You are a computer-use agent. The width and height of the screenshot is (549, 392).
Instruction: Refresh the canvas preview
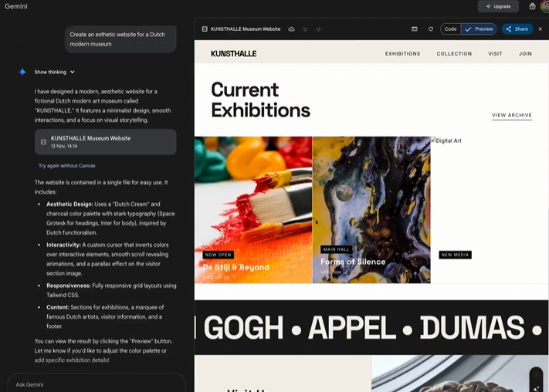(x=431, y=29)
